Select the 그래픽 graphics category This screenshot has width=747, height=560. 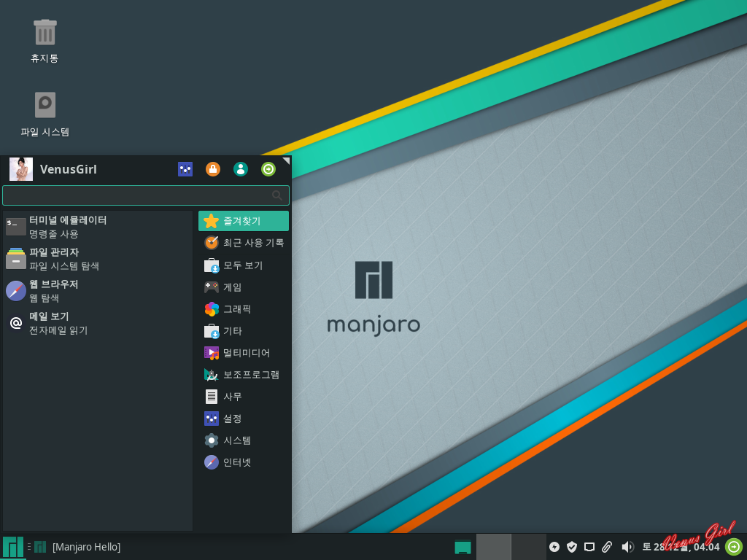(x=244, y=309)
